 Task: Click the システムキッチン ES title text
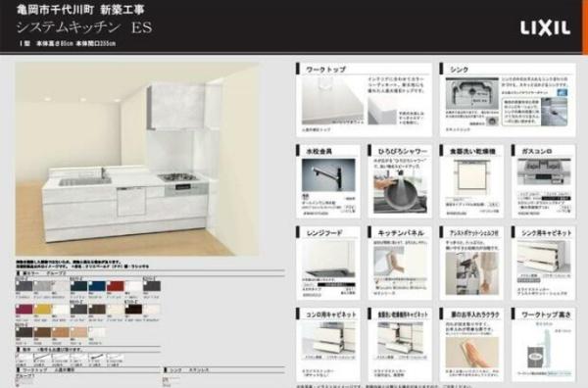click(x=84, y=27)
